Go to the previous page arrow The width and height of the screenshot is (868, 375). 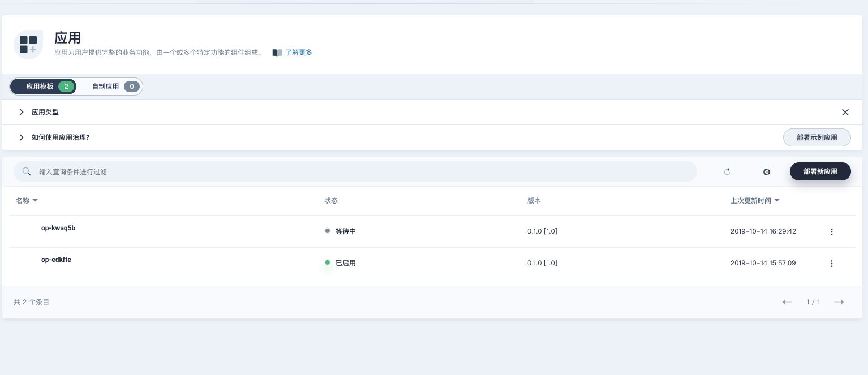[x=787, y=302]
